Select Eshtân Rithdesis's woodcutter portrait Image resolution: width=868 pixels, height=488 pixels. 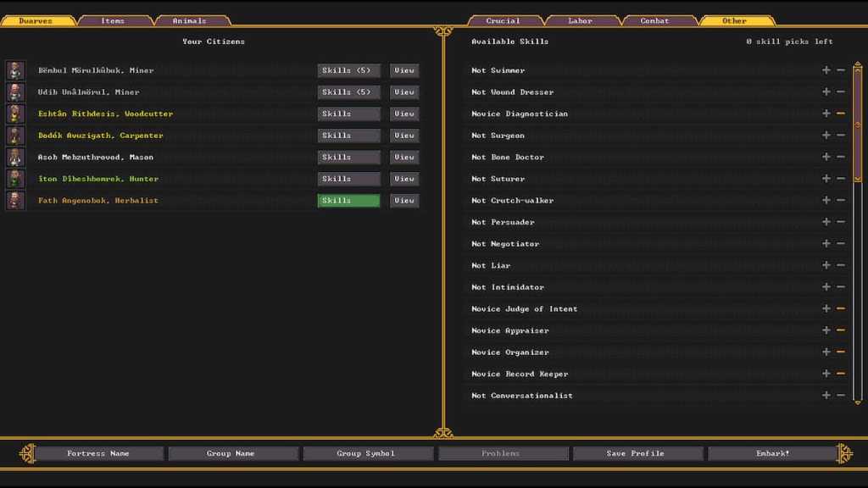(x=15, y=114)
